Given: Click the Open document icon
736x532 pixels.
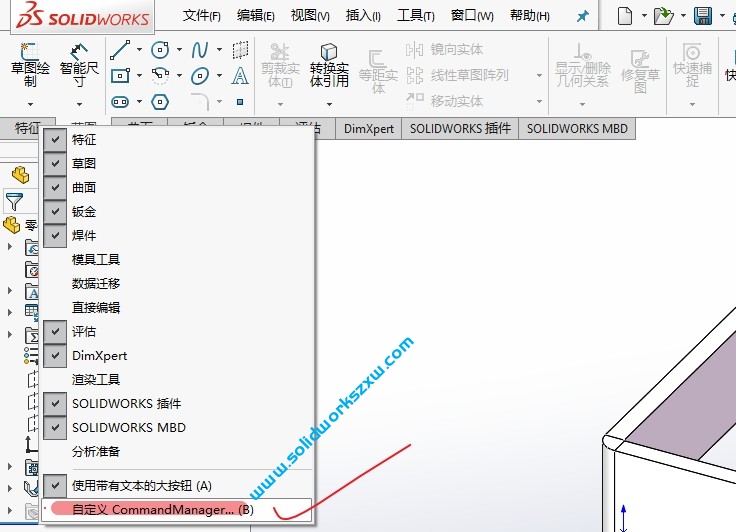Looking at the screenshot, I should [664, 16].
